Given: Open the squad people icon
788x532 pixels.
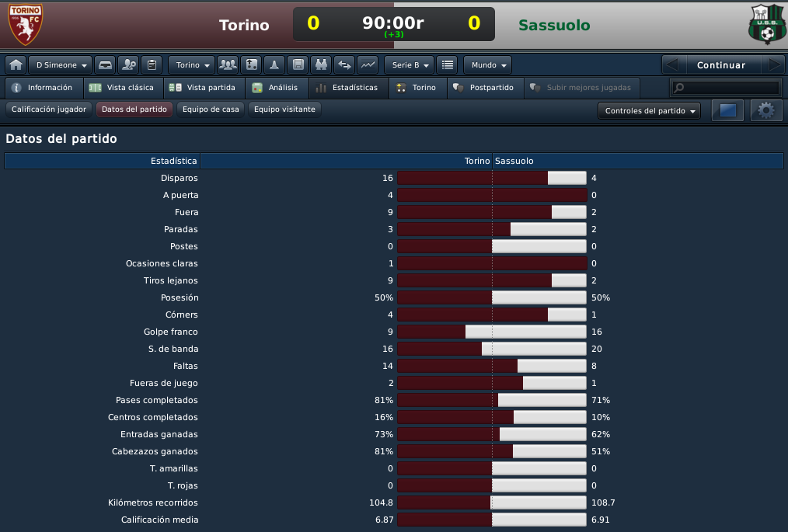Looking at the screenshot, I should [228, 64].
